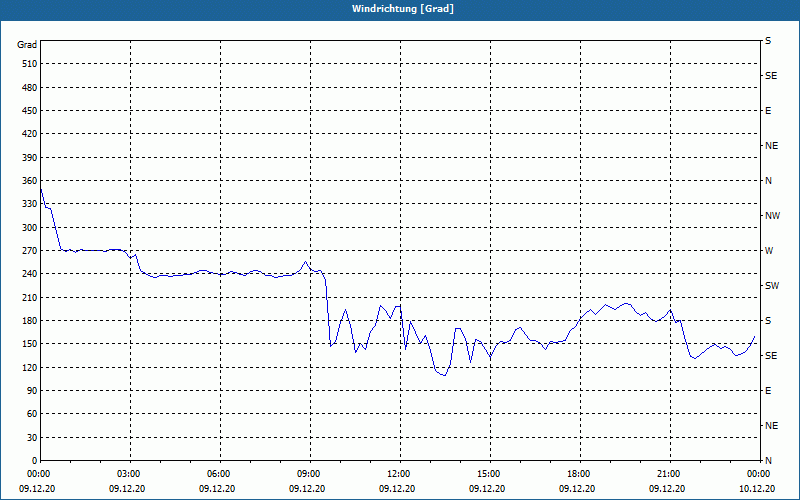This screenshot has width=800, height=500.
Task: Click the N compass label beside 360 gridline
Action: click(769, 181)
